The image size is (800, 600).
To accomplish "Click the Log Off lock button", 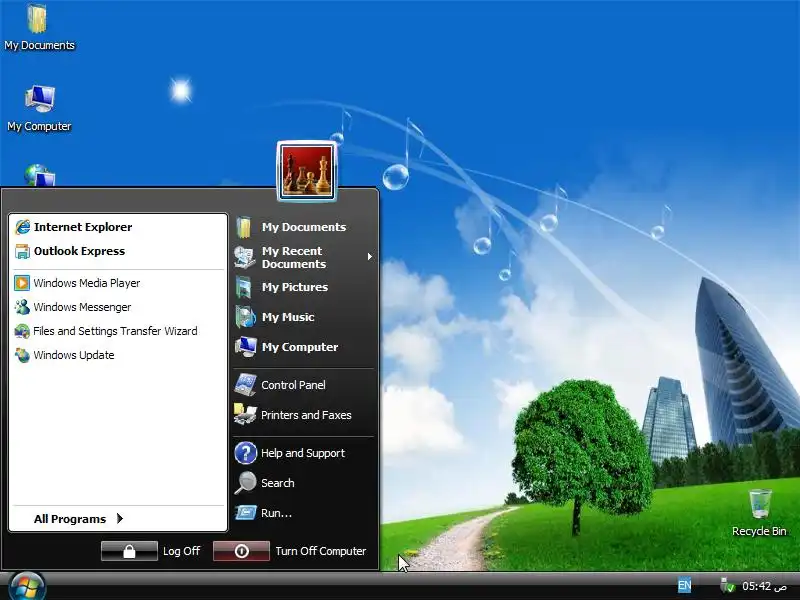I will coord(129,551).
